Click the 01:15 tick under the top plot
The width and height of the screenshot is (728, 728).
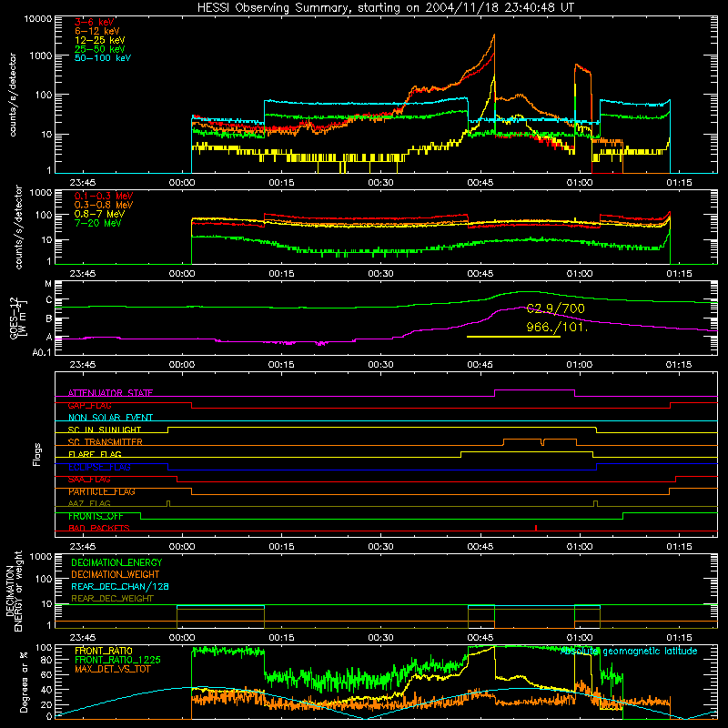tap(679, 183)
